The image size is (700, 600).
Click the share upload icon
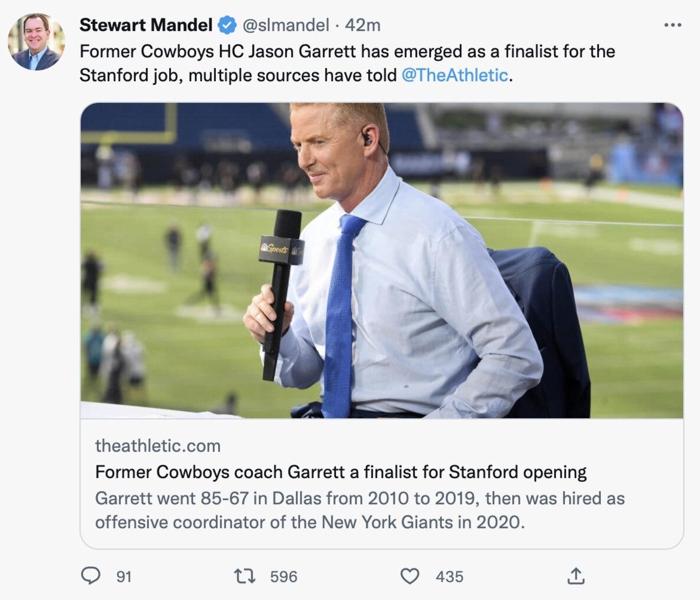click(x=575, y=576)
